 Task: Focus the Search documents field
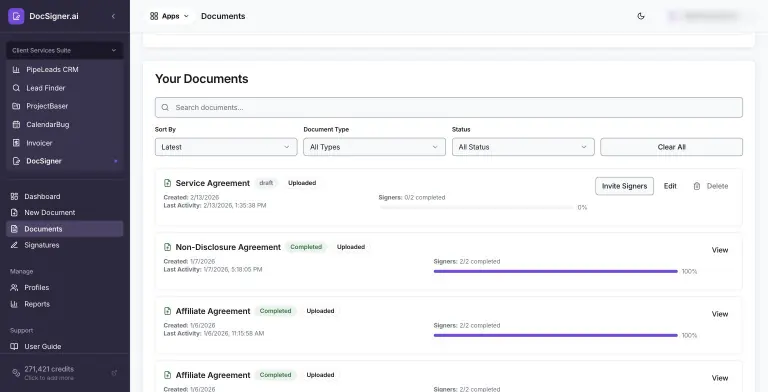[449, 107]
